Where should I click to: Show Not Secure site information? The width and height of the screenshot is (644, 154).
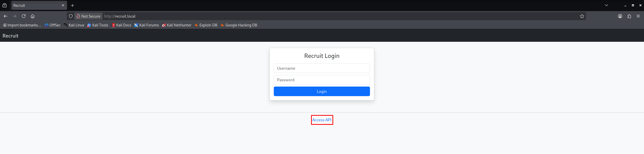pos(88,16)
